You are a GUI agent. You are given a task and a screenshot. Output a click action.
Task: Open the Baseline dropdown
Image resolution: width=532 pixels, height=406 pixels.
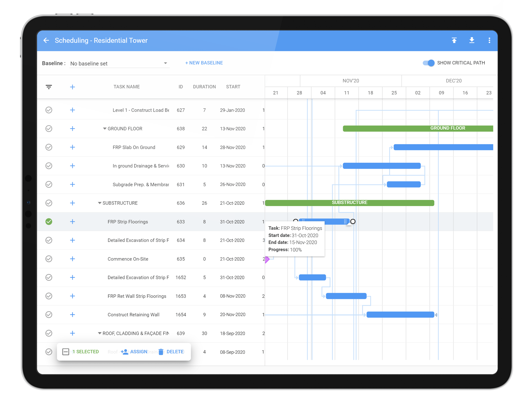(x=120, y=64)
